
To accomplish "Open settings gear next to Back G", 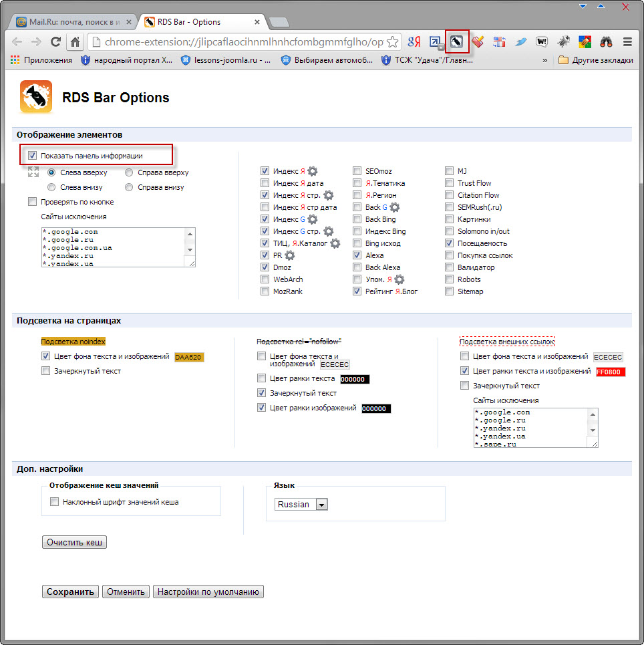I will [x=394, y=207].
